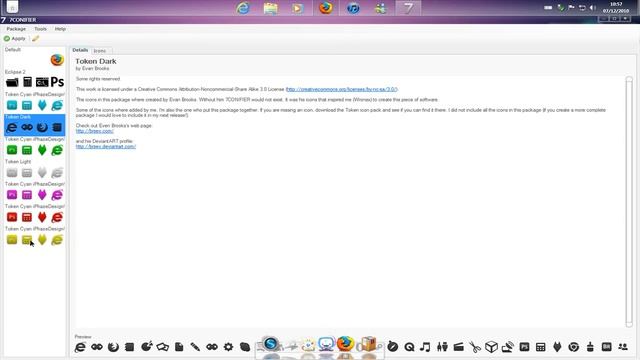The height and width of the screenshot is (360, 640).
Task: Switch to the Details tab
Action: pyautogui.click(x=80, y=50)
